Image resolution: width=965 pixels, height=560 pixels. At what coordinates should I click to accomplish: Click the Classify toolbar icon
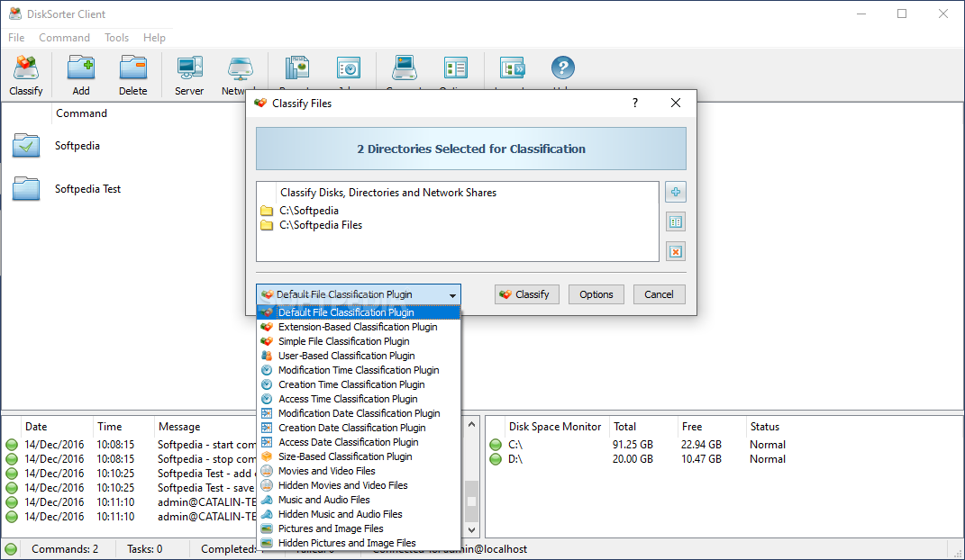pos(26,68)
